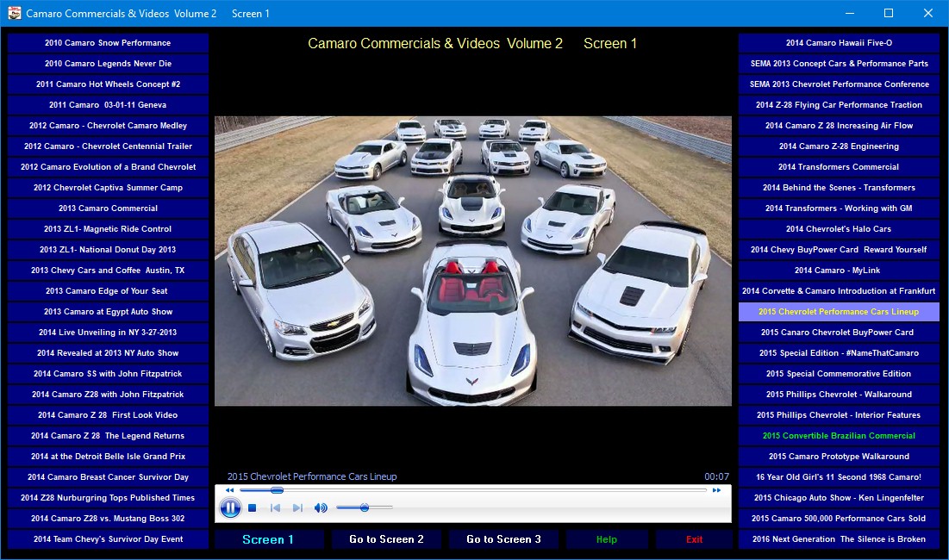Click the video display area

click(472, 261)
